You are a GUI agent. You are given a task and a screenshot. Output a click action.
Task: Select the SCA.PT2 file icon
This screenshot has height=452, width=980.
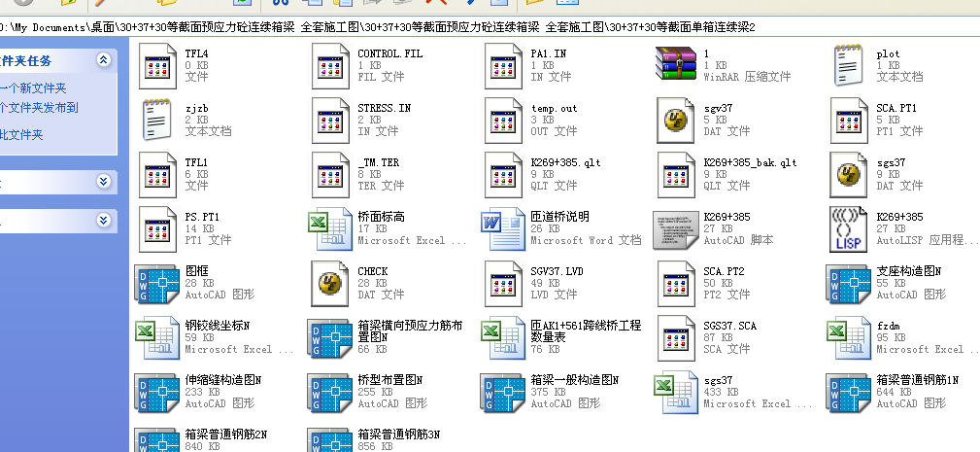(x=676, y=284)
